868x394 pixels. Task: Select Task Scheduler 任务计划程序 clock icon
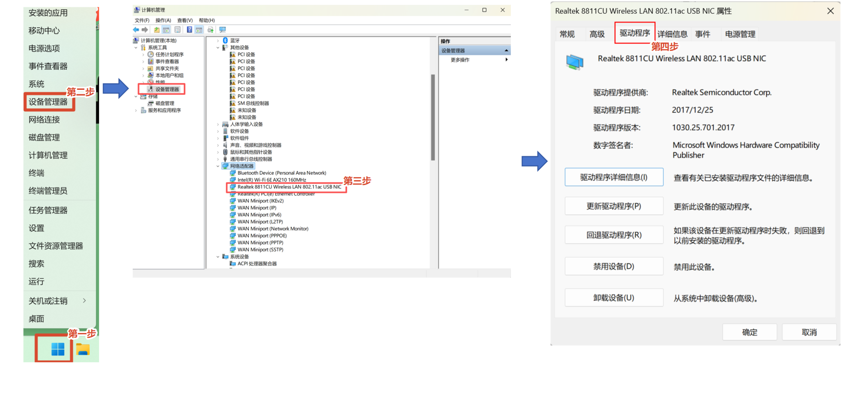(151, 55)
